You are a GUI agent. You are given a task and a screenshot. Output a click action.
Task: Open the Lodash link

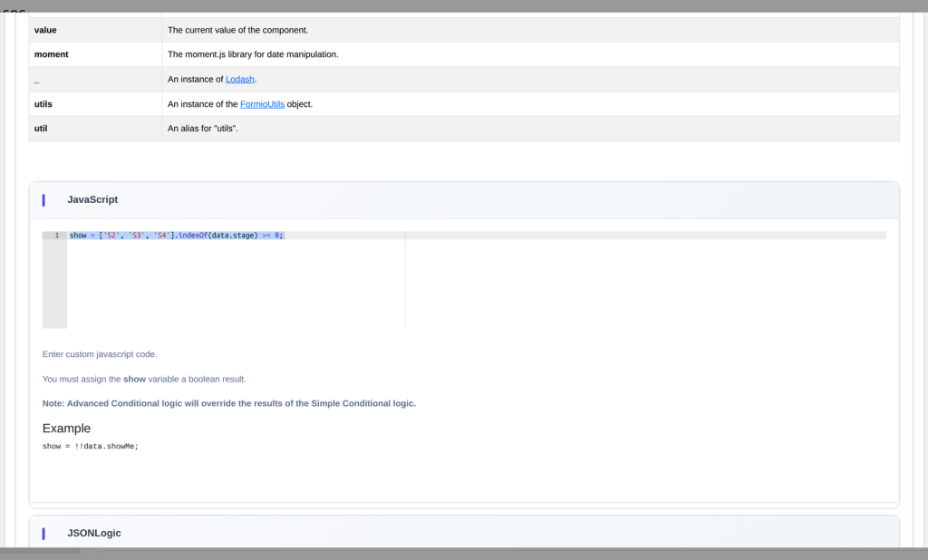pos(239,80)
